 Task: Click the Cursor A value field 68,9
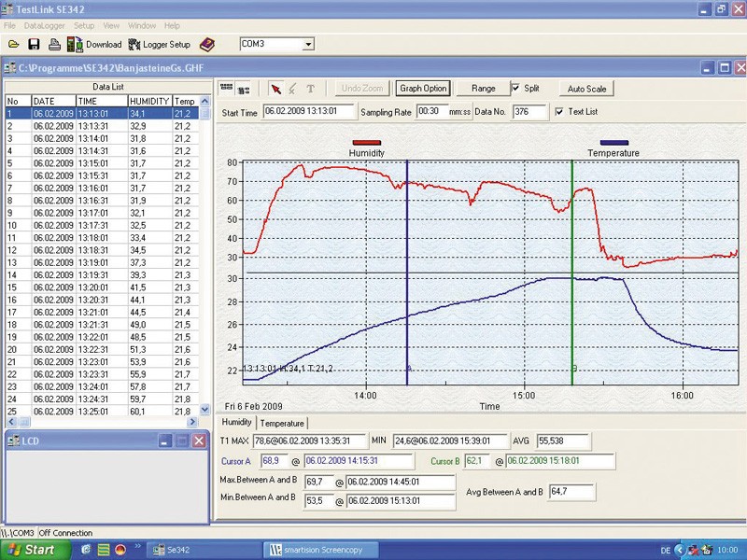coord(275,461)
